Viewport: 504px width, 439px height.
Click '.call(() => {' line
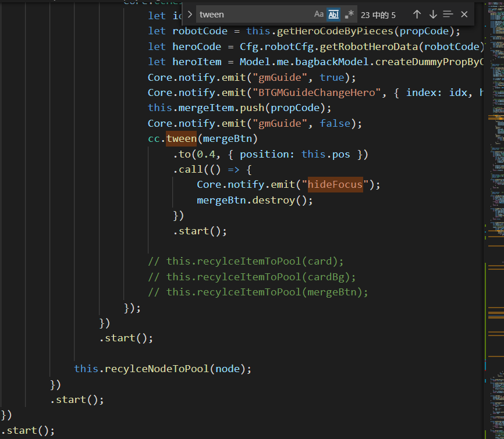click(x=212, y=170)
